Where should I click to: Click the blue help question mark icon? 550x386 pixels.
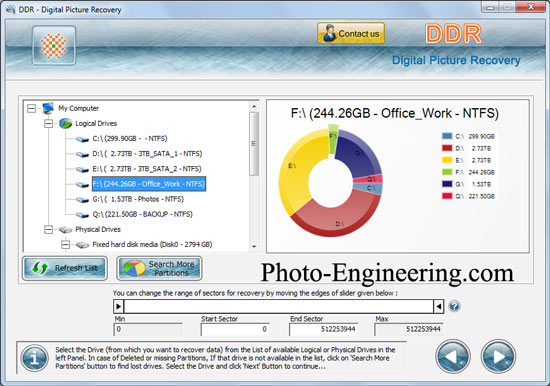454,306
